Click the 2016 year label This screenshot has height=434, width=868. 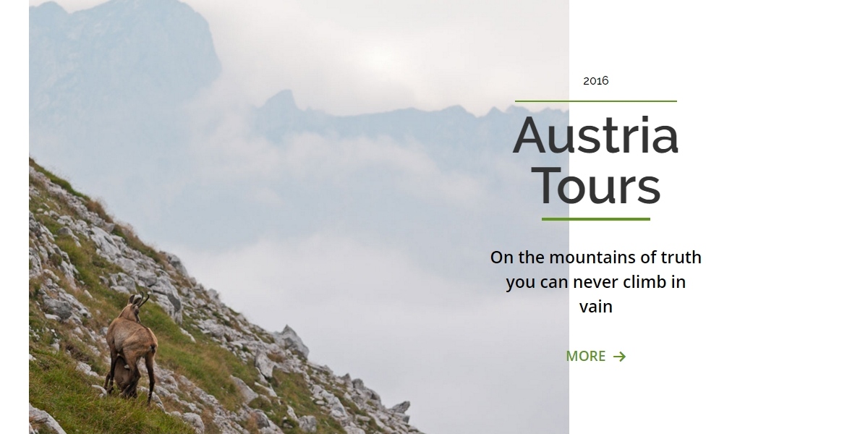[x=596, y=81]
